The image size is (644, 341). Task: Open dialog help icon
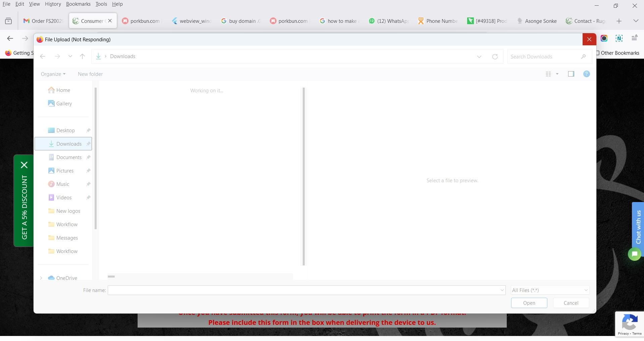(587, 74)
